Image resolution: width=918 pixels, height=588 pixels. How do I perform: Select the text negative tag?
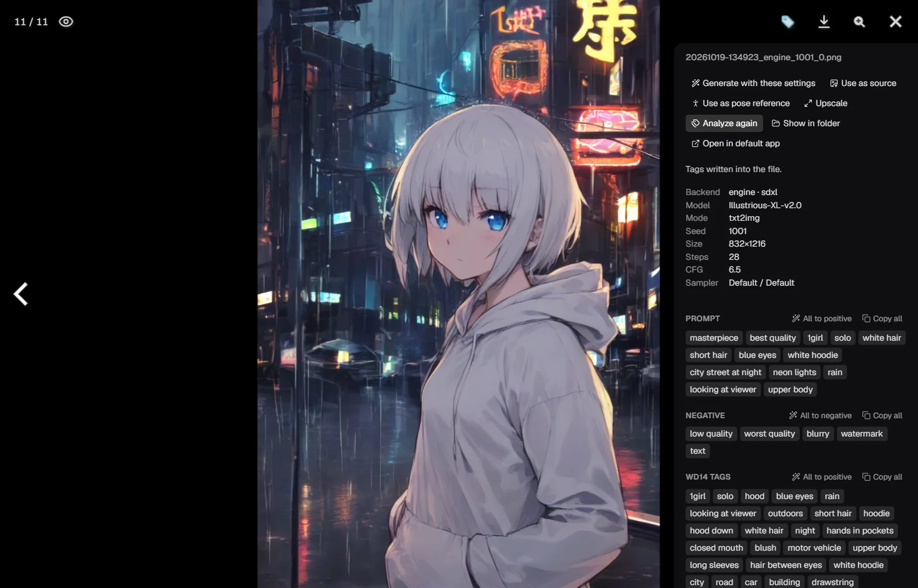698,451
